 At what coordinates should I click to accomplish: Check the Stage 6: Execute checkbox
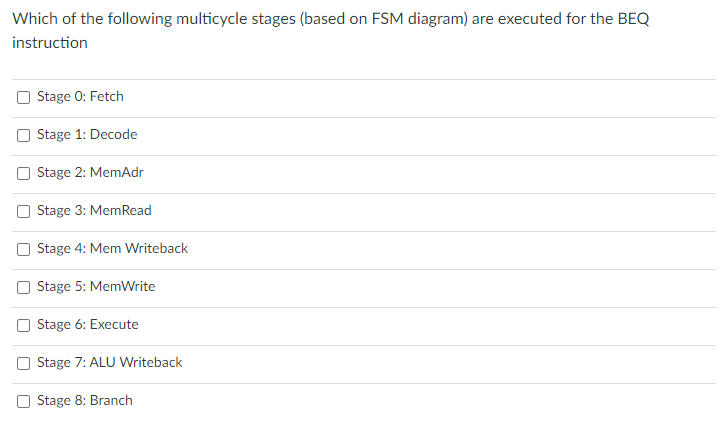pos(23,325)
